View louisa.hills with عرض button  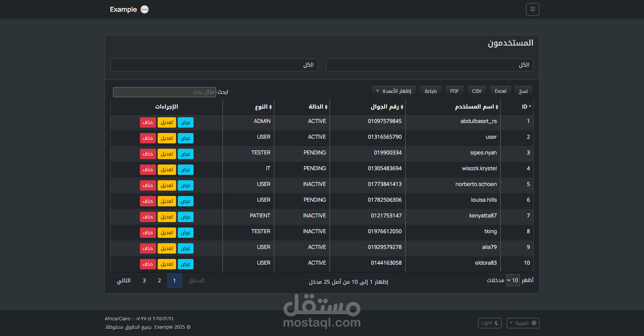[185, 201]
